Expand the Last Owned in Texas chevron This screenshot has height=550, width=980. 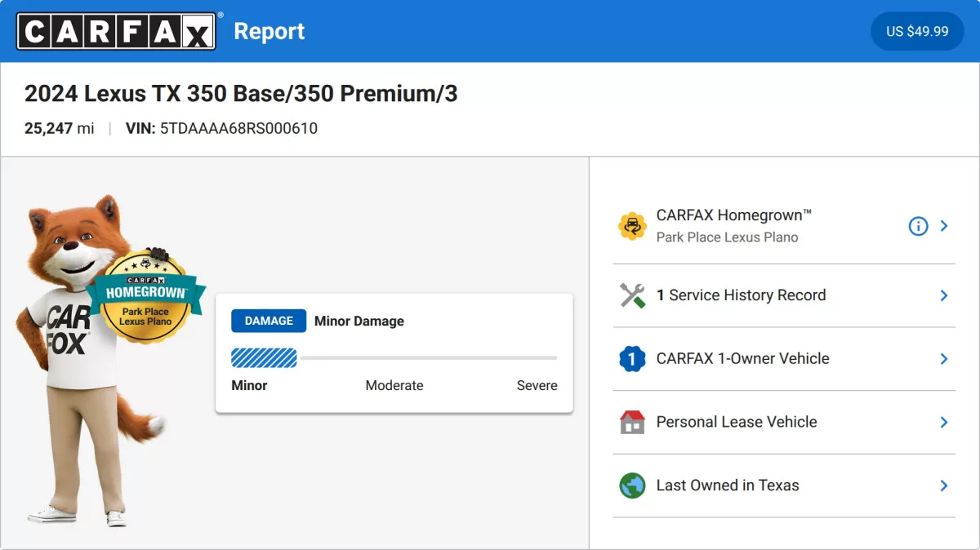(944, 486)
